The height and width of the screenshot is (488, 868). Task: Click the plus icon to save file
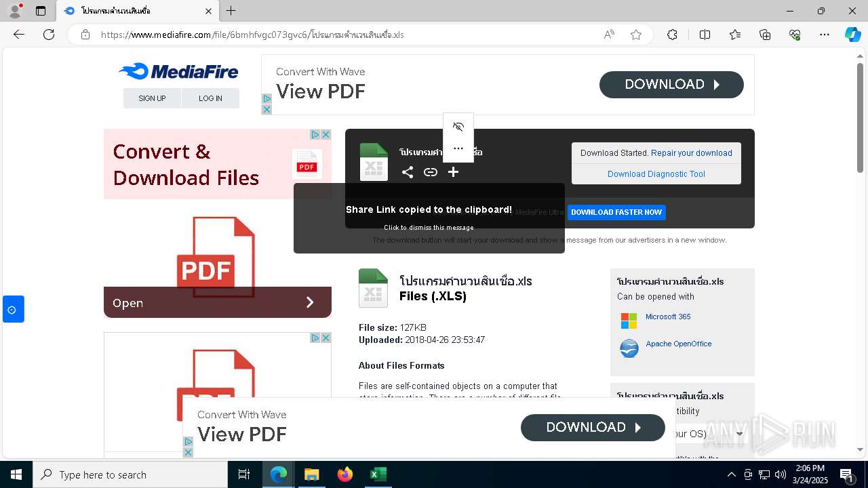(454, 172)
